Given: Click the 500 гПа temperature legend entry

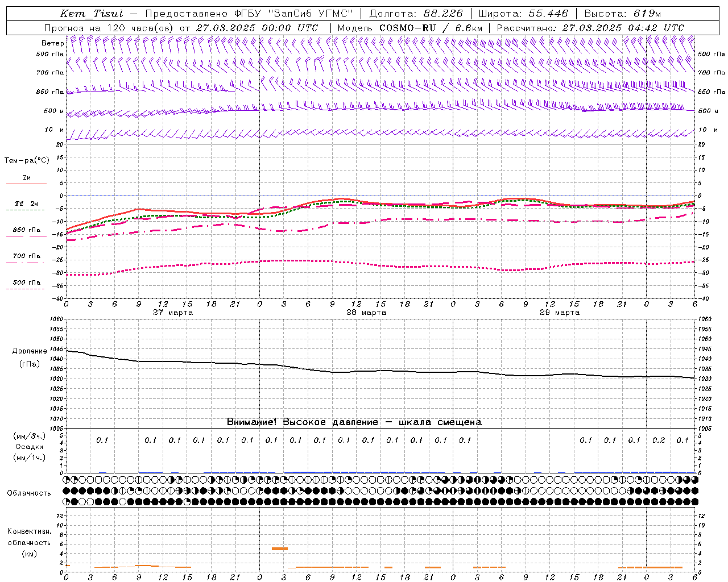Looking at the screenshot, I should pos(27,282).
